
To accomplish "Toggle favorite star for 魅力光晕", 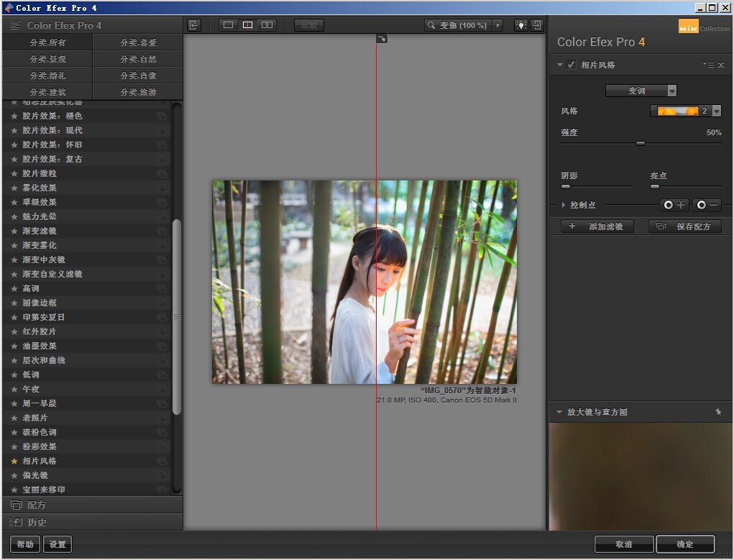I will pos(14,216).
